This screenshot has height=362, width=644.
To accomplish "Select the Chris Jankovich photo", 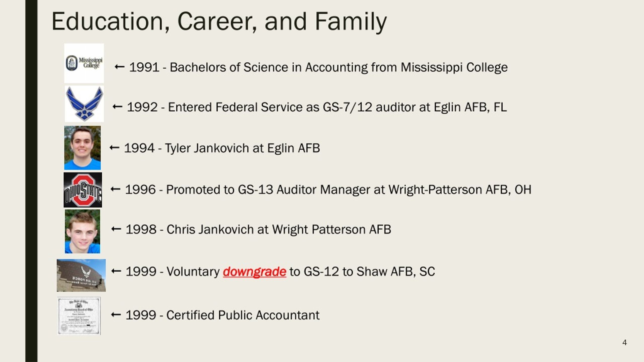I will pyautogui.click(x=82, y=231).
